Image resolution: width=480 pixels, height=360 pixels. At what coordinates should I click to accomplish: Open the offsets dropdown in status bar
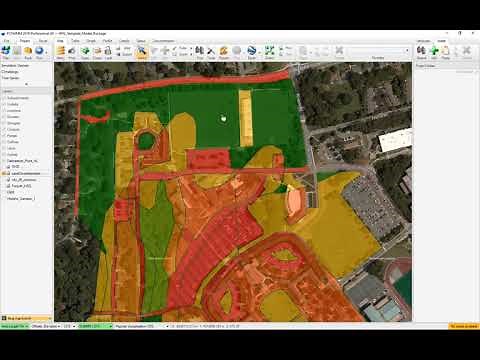[46, 326]
